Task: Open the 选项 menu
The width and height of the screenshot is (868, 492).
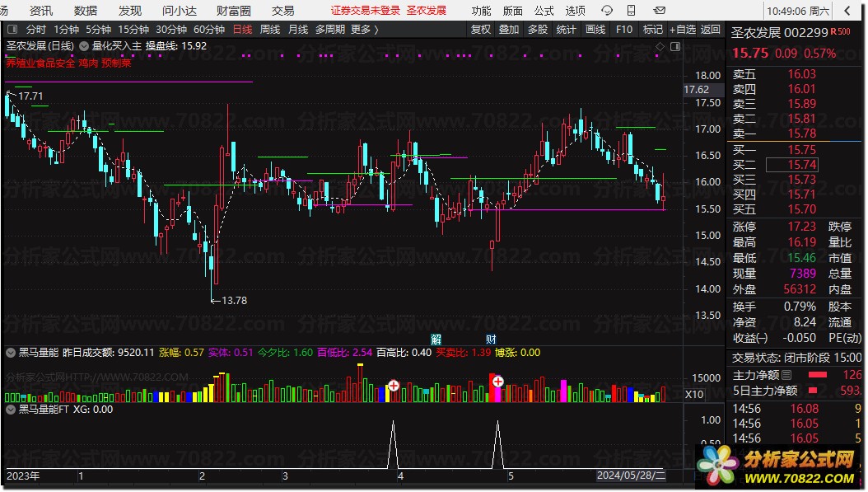Action: (575, 11)
